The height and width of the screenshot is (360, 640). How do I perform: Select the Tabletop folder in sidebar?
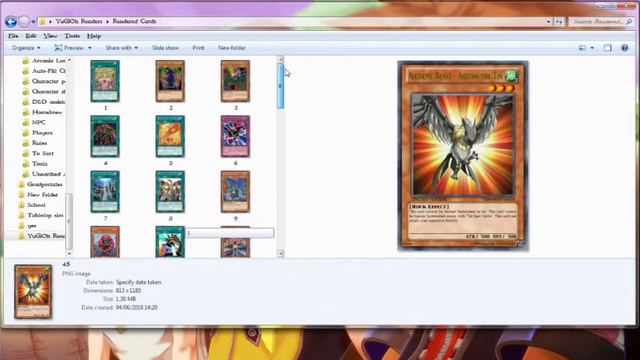[x=45, y=215]
